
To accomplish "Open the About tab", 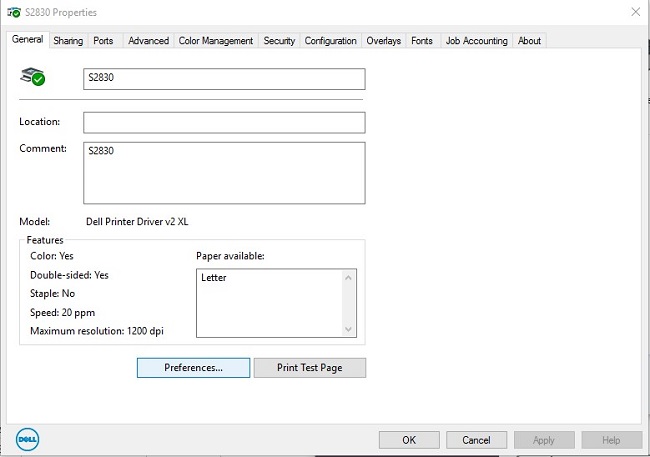I will click(x=529, y=41).
